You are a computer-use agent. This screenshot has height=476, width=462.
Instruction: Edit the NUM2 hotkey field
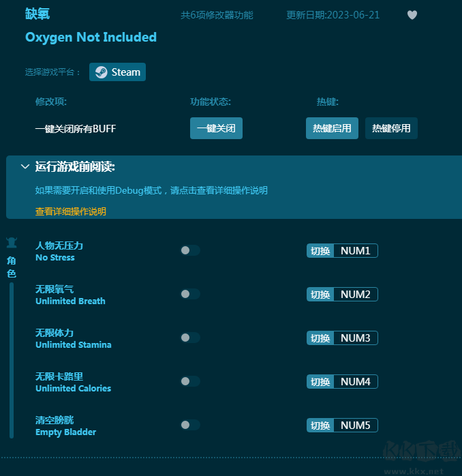(356, 295)
